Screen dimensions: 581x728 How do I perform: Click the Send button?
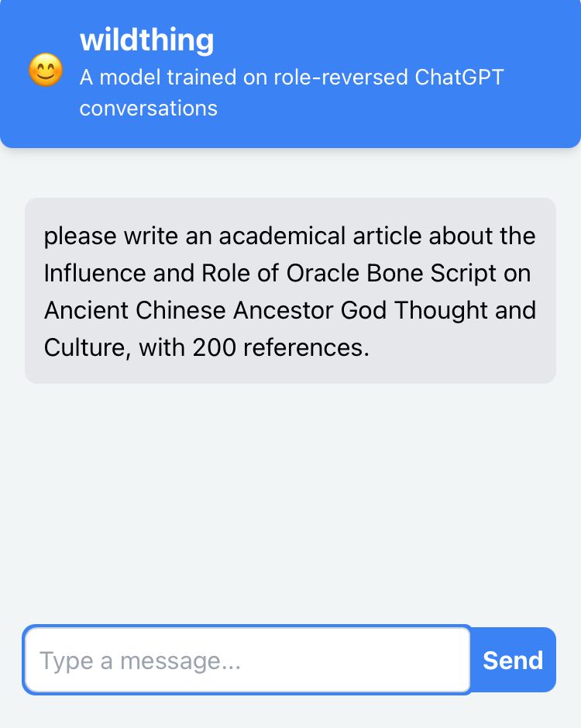tap(513, 660)
